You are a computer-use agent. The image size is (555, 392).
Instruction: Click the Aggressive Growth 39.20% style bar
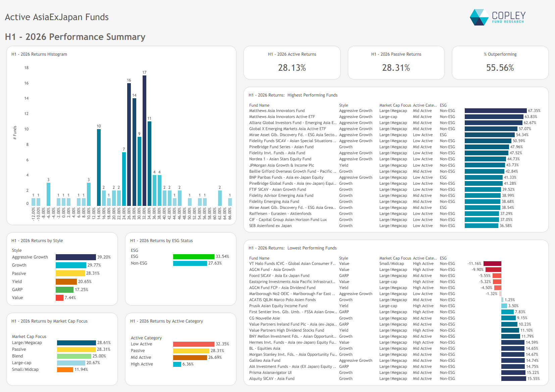click(x=76, y=257)
